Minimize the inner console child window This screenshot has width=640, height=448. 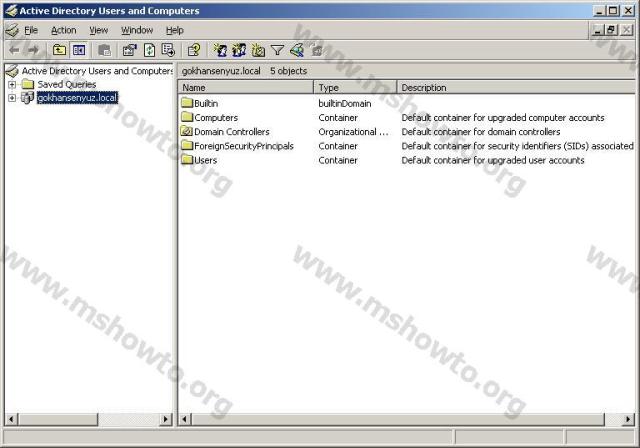(598, 30)
